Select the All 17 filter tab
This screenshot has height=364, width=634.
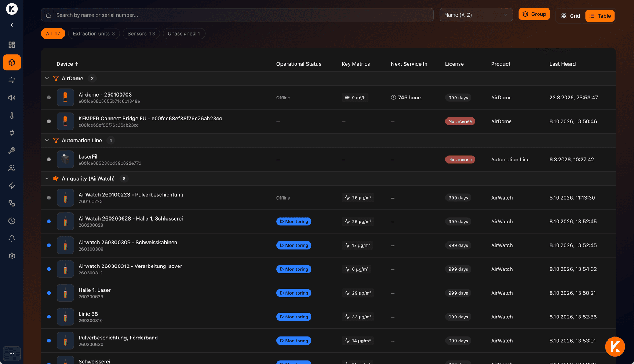tap(53, 33)
